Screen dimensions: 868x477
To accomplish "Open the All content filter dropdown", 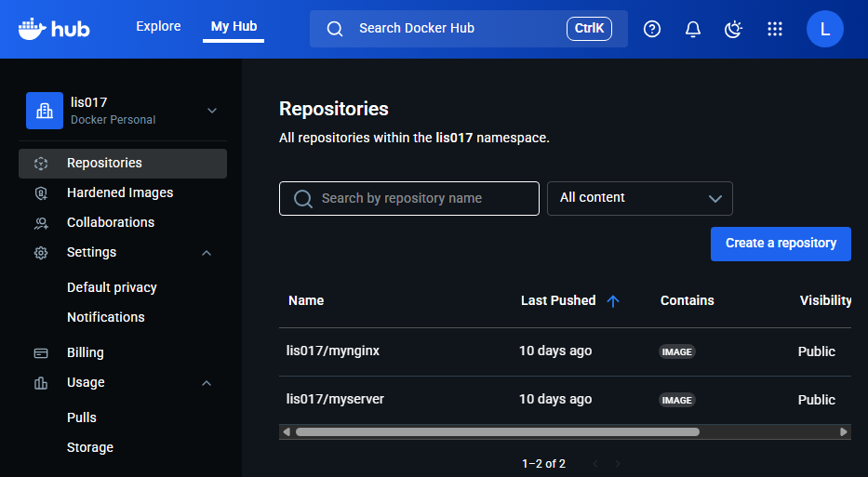I will point(640,198).
